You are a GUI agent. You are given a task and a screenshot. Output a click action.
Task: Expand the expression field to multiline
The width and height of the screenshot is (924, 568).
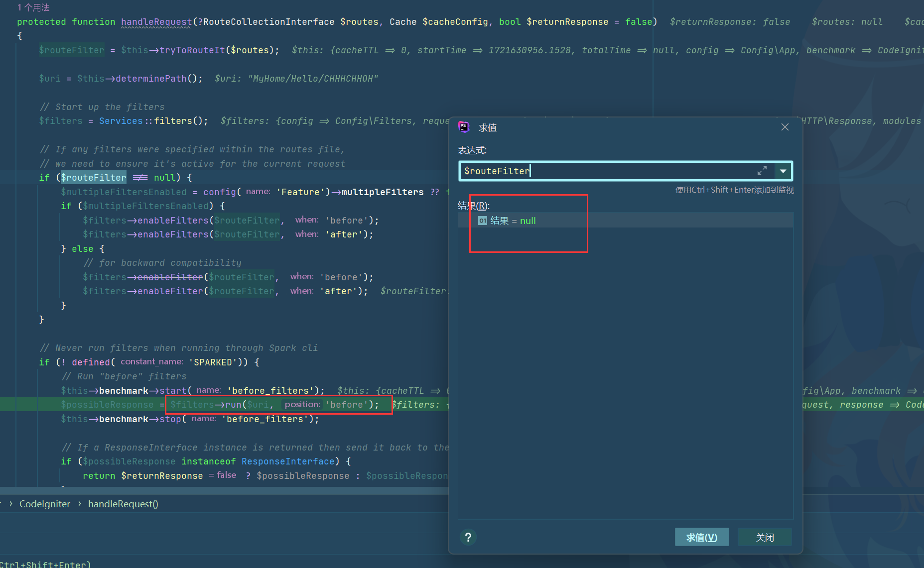(x=762, y=171)
